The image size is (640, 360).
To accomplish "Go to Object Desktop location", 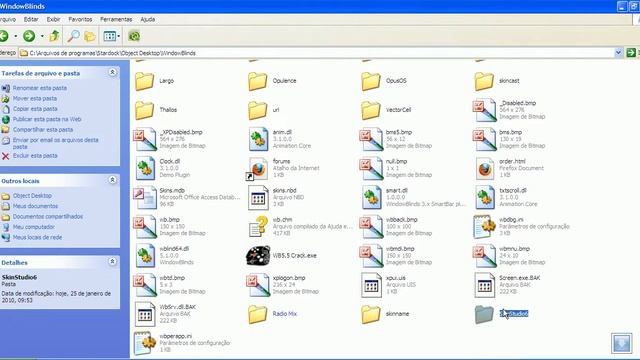I will click(32, 196).
